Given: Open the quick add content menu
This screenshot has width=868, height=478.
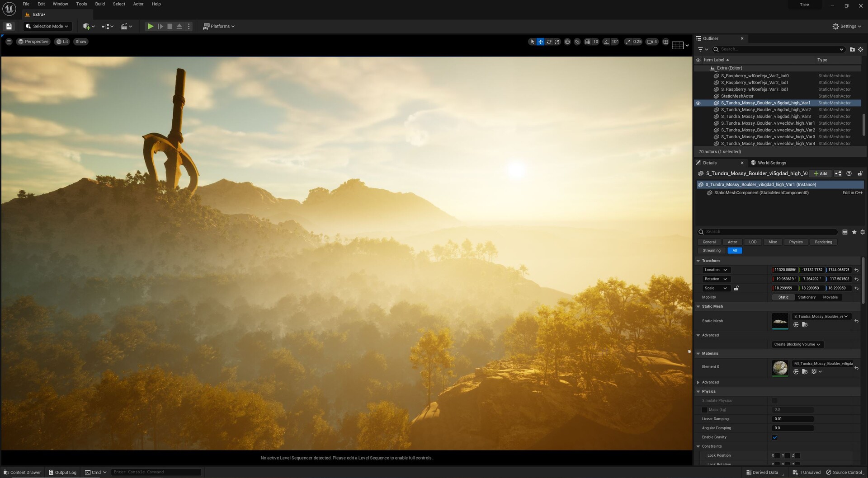Looking at the screenshot, I should tap(89, 26).
